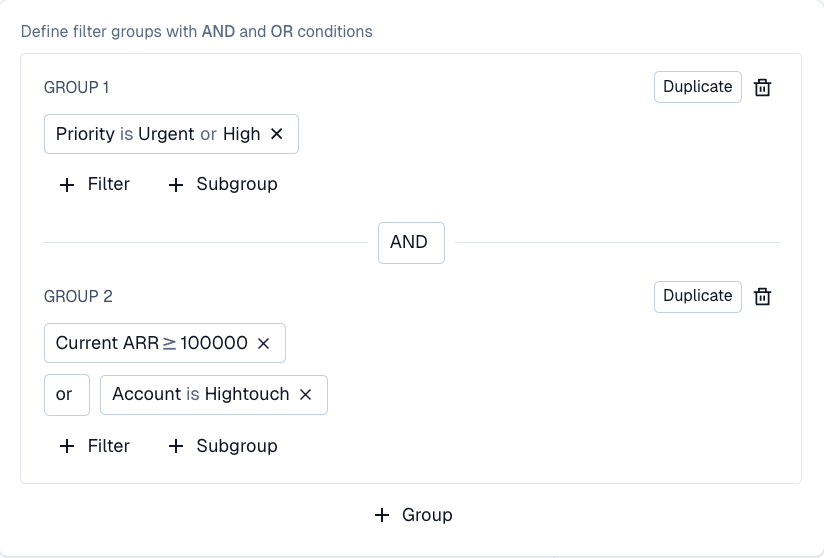Remove the Current ARR filter
Image resolution: width=824 pixels, height=558 pixels.
(x=264, y=343)
